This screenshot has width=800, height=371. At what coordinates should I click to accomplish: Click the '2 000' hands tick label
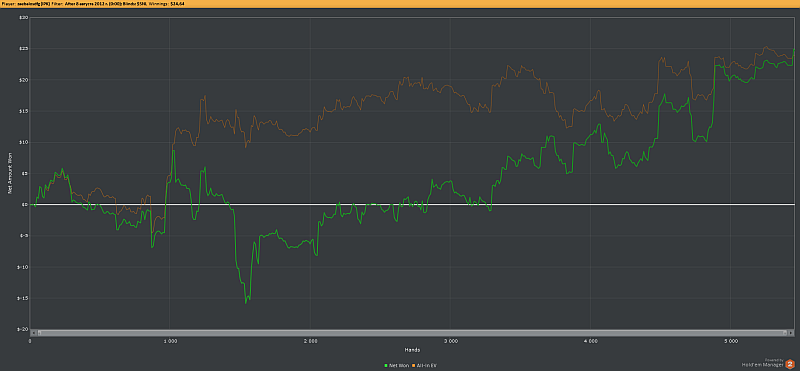tap(310, 340)
